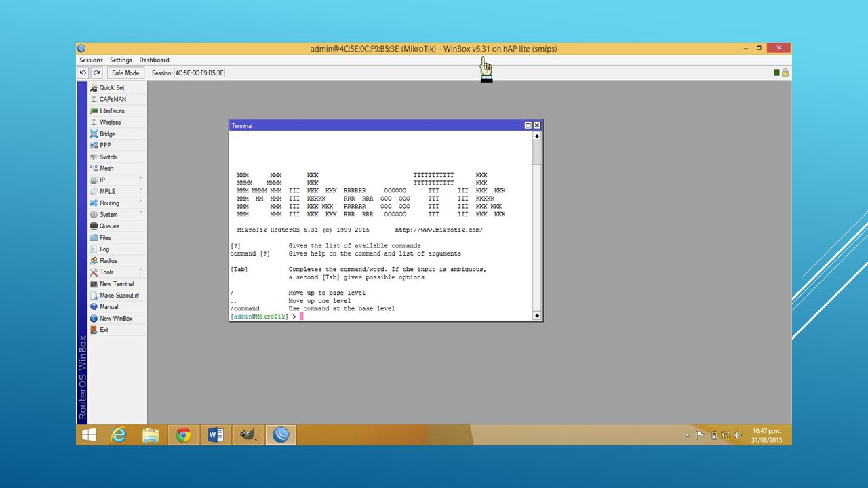Screen dimensions: 868x488
Task: Click Terminal scrollbar up arrow
Action: point(537,136)
